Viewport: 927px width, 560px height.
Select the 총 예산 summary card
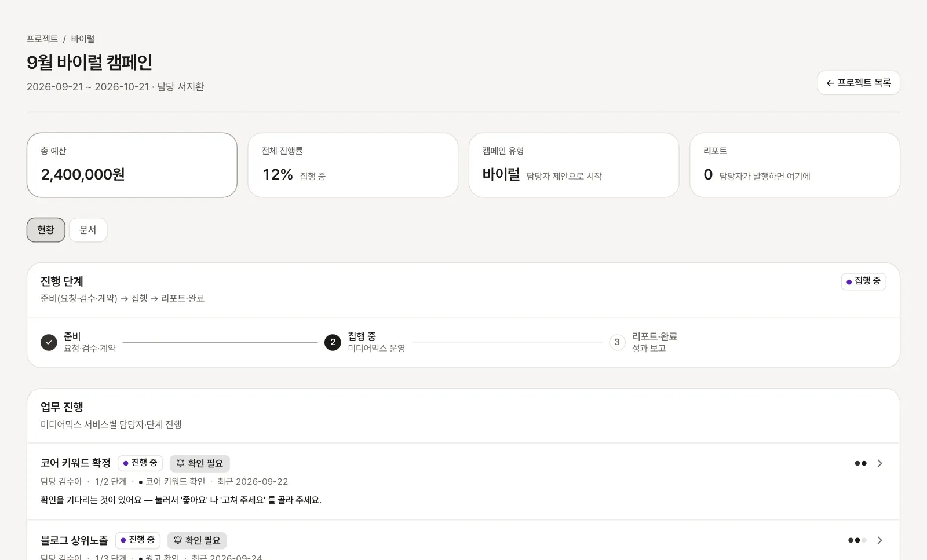tap(132, 165)
